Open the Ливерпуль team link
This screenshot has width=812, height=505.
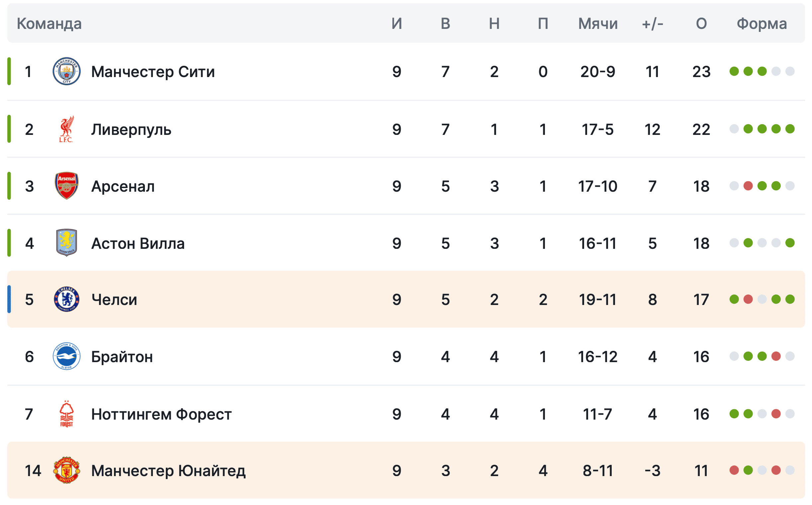pyautogui.click(x=131, y=130)
